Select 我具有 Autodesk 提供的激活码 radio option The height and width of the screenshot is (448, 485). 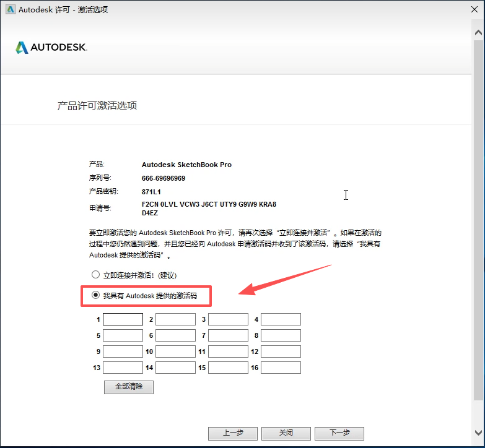[95, 295]
